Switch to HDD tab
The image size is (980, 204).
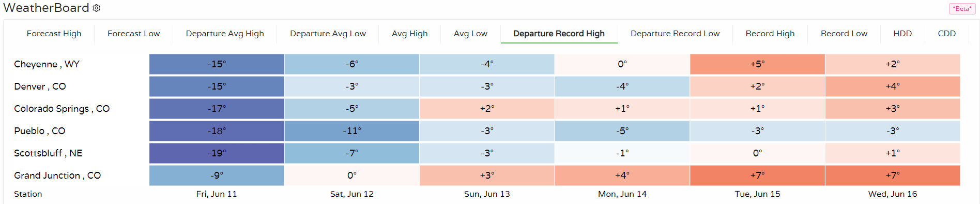tap(902, 34)
